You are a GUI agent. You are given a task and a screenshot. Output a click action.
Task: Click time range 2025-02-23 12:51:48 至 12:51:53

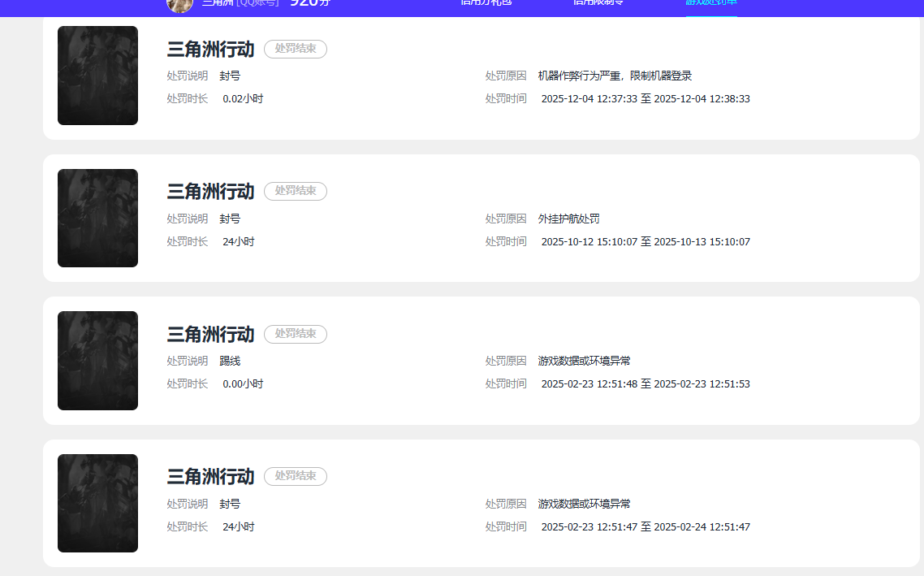coord(646,383)
